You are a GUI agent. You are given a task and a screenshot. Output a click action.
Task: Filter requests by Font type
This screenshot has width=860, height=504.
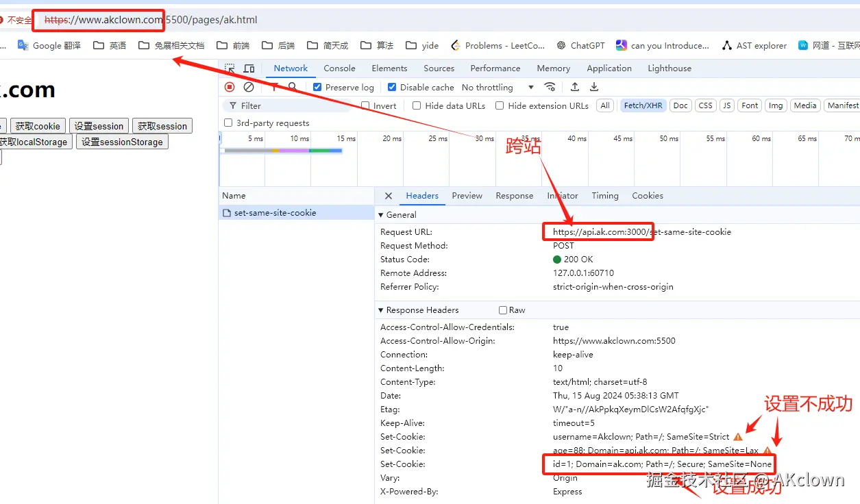point(750,105)
